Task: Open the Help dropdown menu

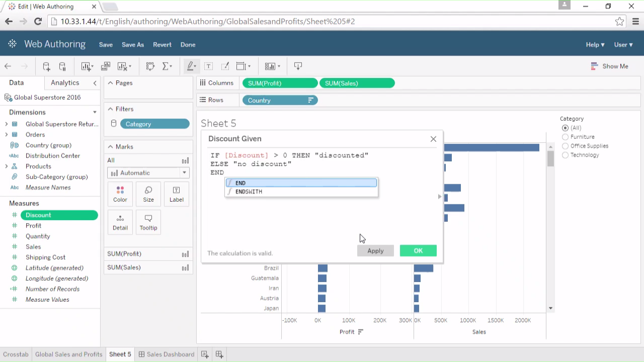Action: 595,45
